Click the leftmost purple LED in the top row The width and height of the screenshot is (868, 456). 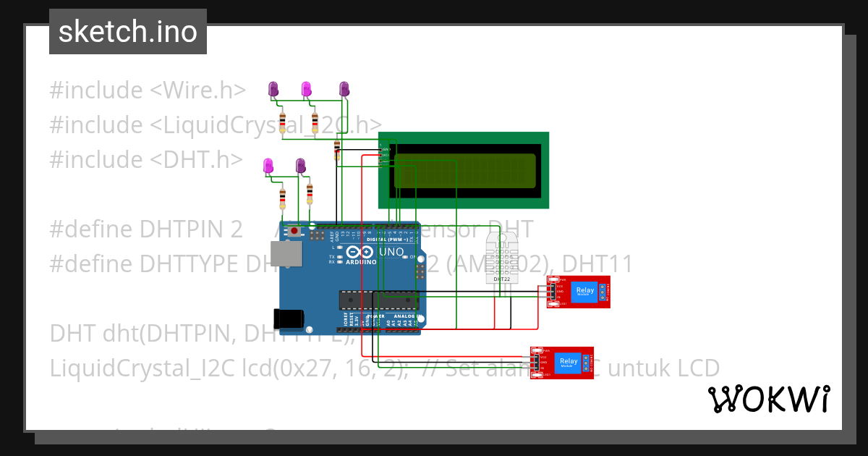[x=273, y=88]
